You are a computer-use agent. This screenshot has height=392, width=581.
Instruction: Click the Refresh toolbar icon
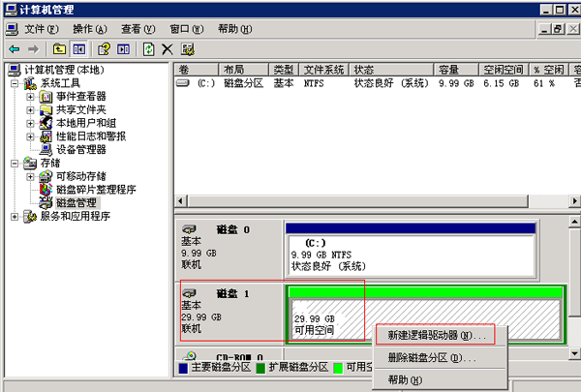point(148,48)
